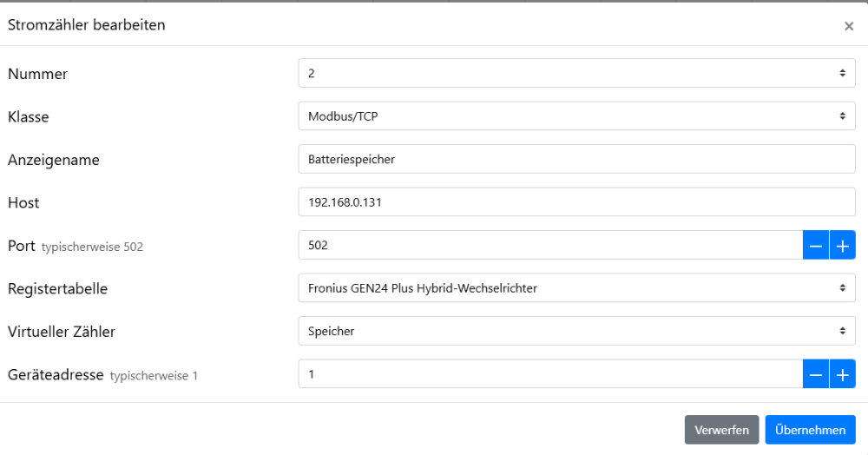Image resolution: width=868 pixels, height=455 pixels.
Task: Apply changes with Übernehmen button
Action: [810, 430]
